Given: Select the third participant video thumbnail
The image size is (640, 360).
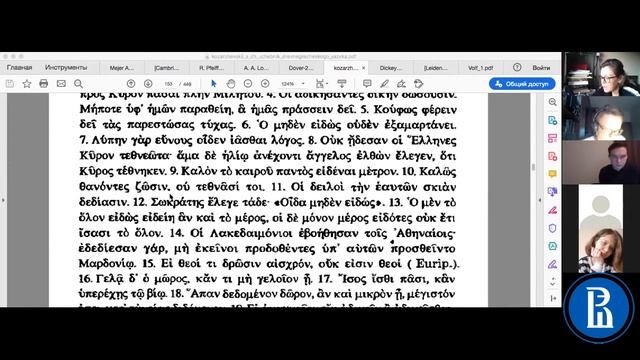Looking at the screenshot, I should pyautogui.click(x=601, y=162).
